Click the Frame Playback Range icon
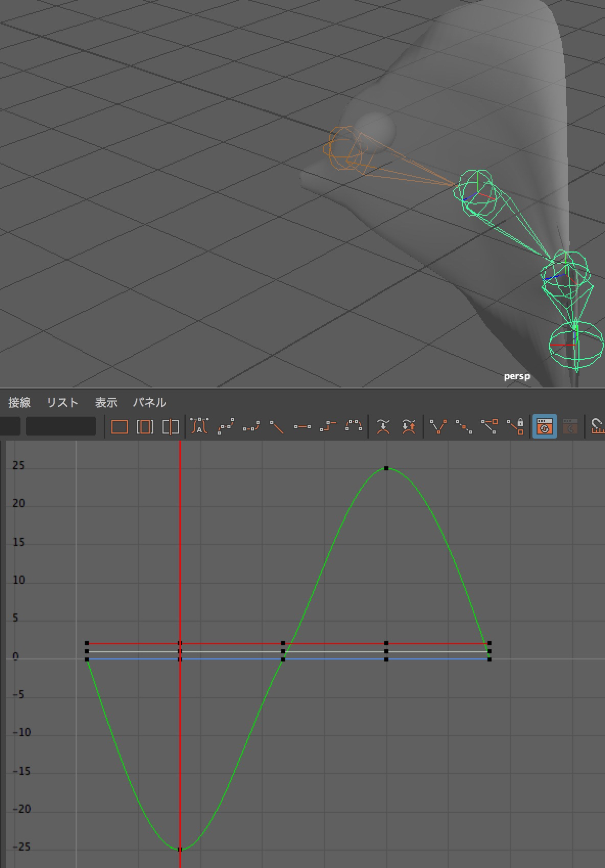Image resolution: width=605 pixels, height=868 pixels. [x=145, y=426]
